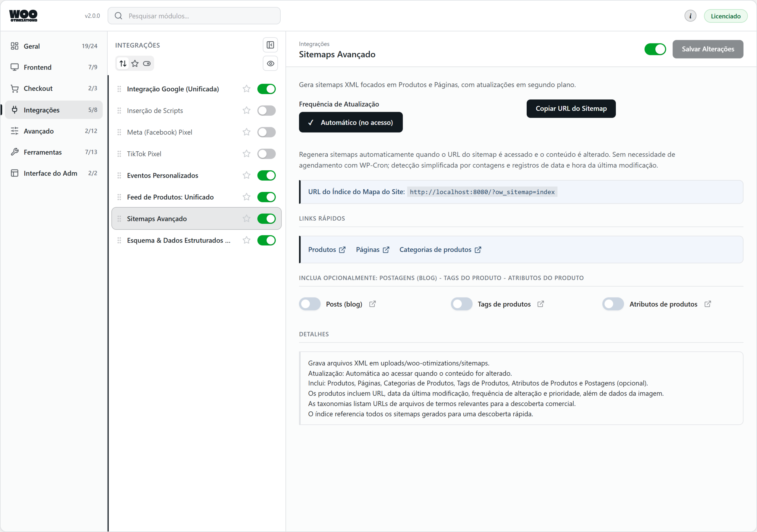757x532 pixels.
Task: Disable the Feed de Produtos: Unificado toggle
Action: 266,197
